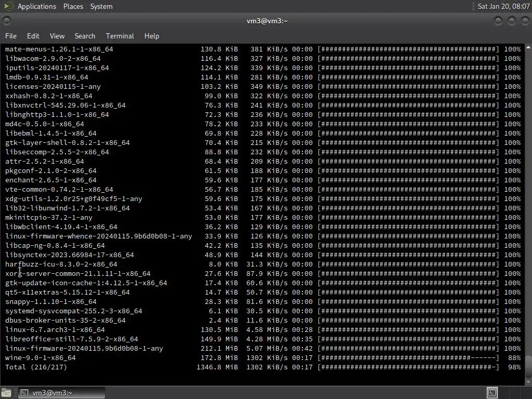532x399 pixels.
Task: Click the wine-9.0-1-x86_64 package name
Action: pyautogui.click(x=41, y=358)
